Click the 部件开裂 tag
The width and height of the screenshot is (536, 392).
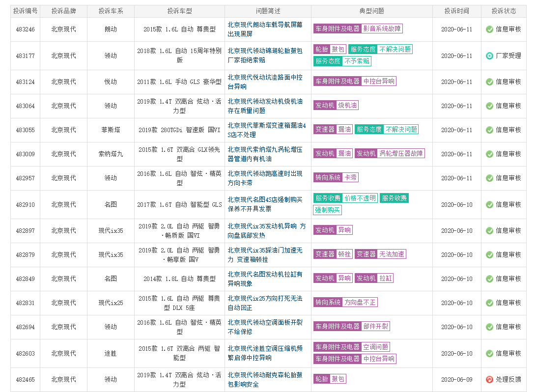376,326
